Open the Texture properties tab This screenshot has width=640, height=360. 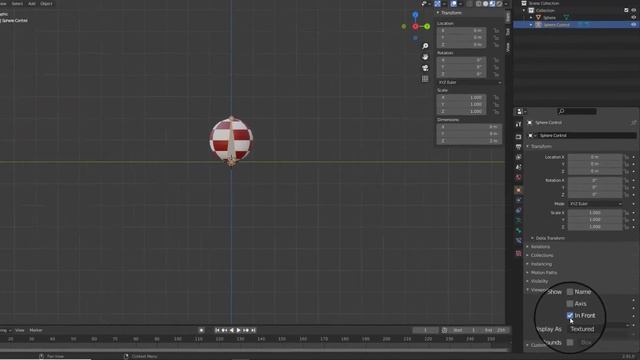tap(518, 253)
